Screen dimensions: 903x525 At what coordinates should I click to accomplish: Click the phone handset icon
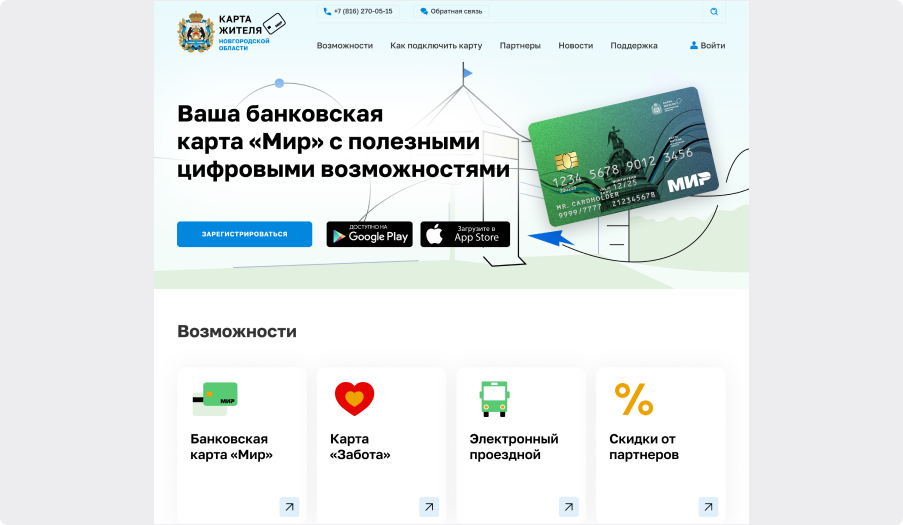[327, 12]
